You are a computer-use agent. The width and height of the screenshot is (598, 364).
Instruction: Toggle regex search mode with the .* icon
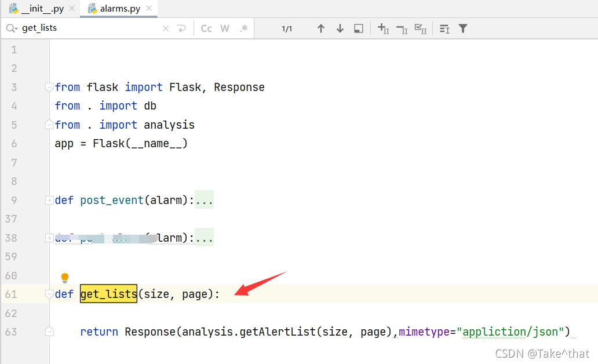tap(243, 28)
